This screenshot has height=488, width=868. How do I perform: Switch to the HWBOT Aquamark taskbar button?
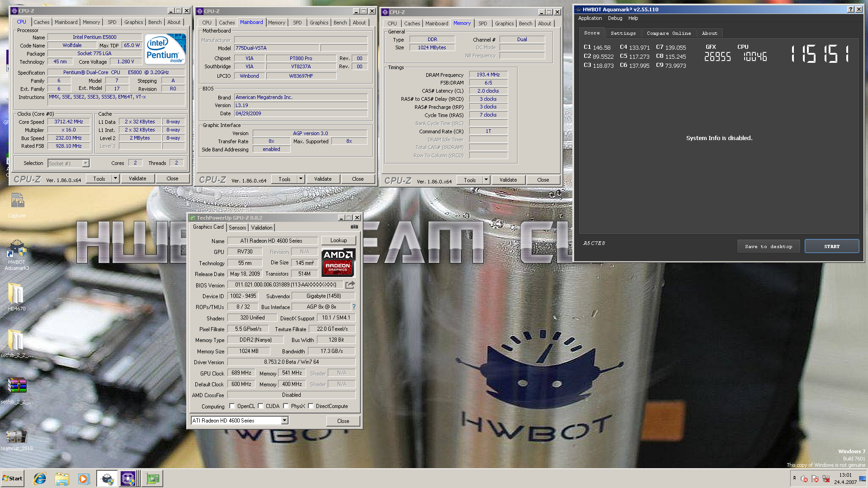click(107, 479)
